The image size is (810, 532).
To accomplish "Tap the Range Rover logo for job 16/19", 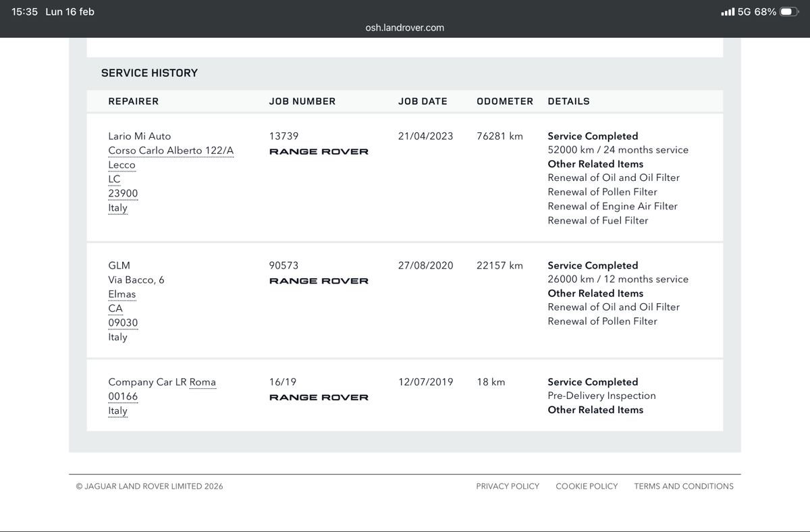I will (319, 397).
